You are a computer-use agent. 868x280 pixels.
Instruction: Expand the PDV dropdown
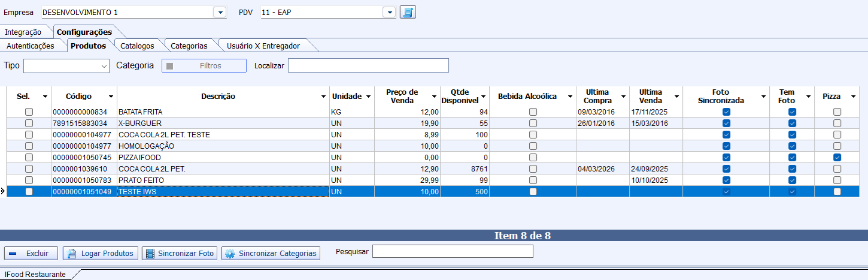click(389, 13)
